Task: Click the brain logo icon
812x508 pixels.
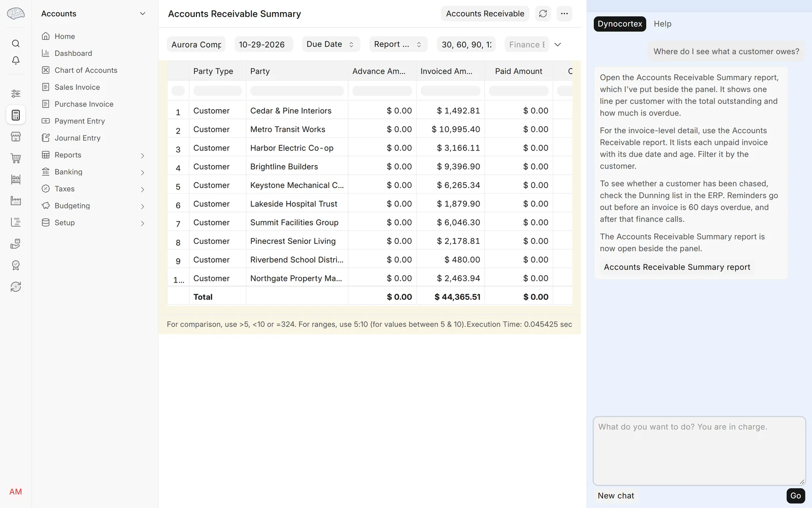Action: coord(16,14)
